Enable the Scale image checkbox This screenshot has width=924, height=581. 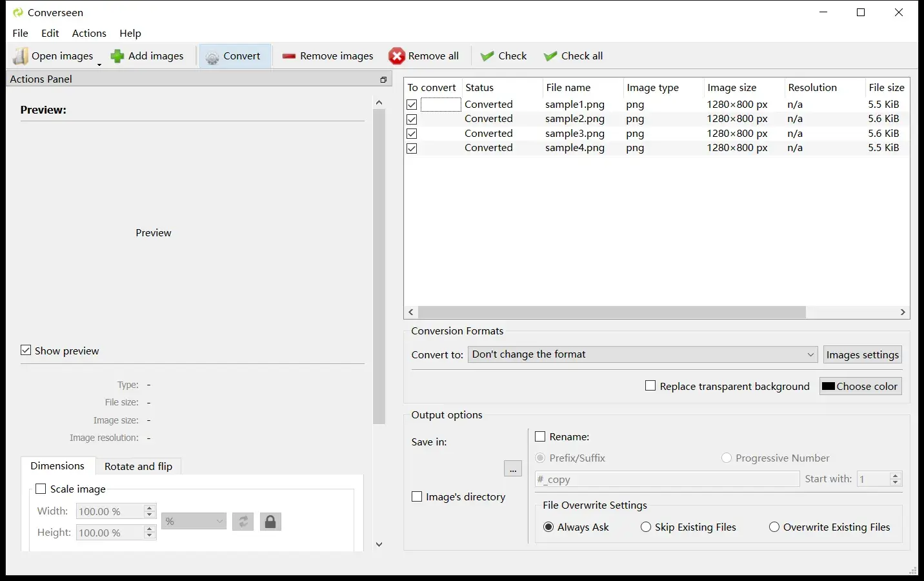click(41, 489)
